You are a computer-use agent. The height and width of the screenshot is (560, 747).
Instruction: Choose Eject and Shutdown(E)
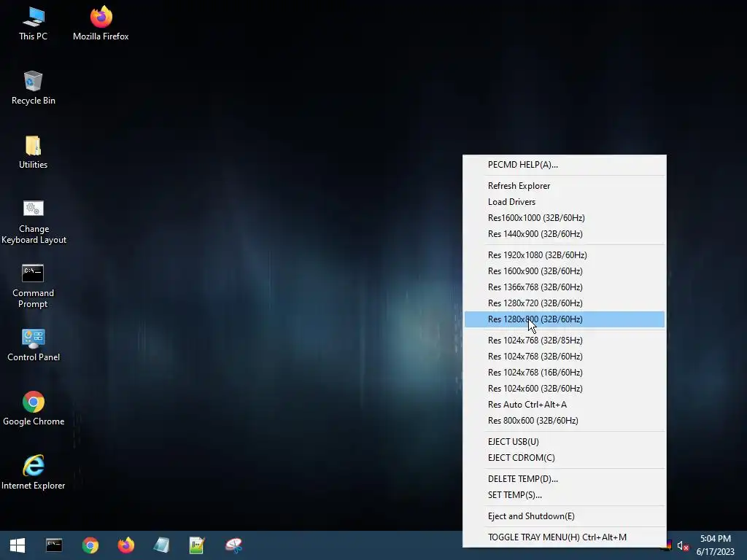(565, 516)
